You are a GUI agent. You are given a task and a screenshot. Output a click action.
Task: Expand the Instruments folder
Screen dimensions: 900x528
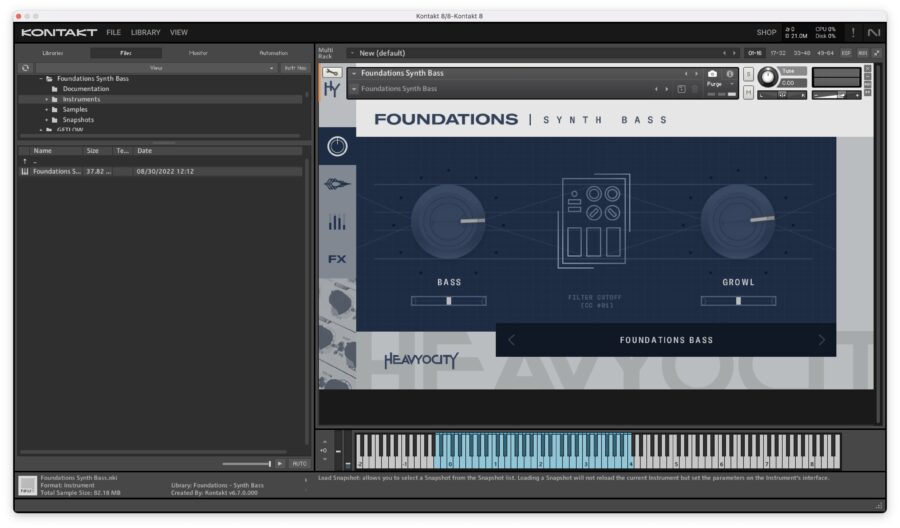click(46, 99)
